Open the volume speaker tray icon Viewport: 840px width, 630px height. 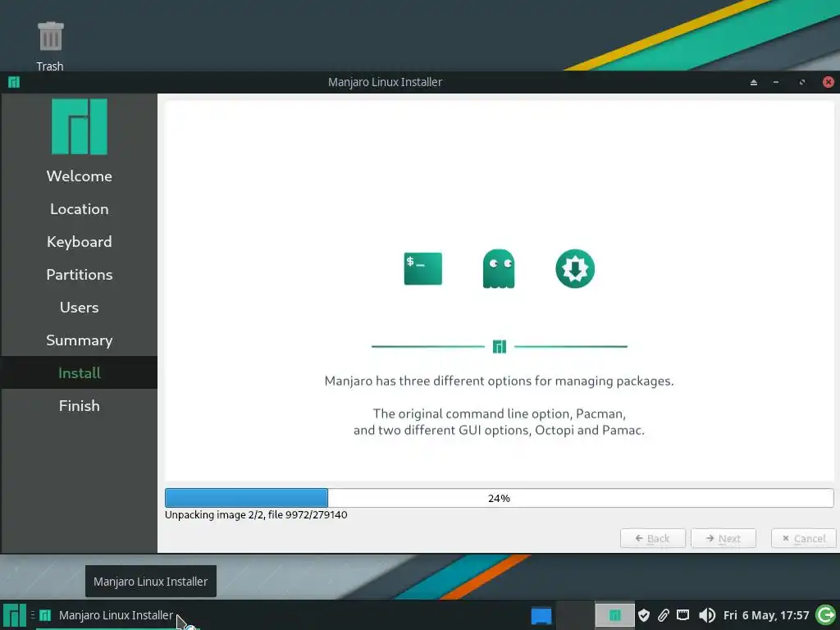pyautogui.click(x=706, y=615)
